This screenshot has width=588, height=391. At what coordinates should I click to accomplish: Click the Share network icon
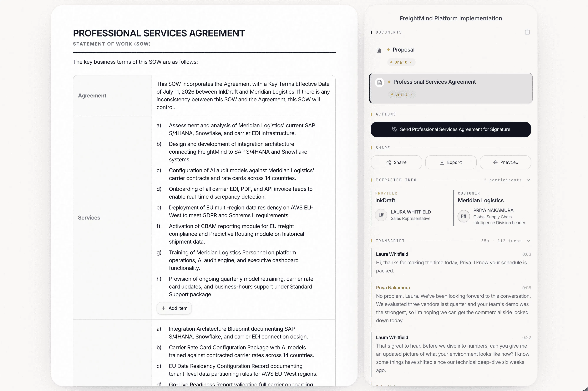pyautogui.click(x=389, y=162)
